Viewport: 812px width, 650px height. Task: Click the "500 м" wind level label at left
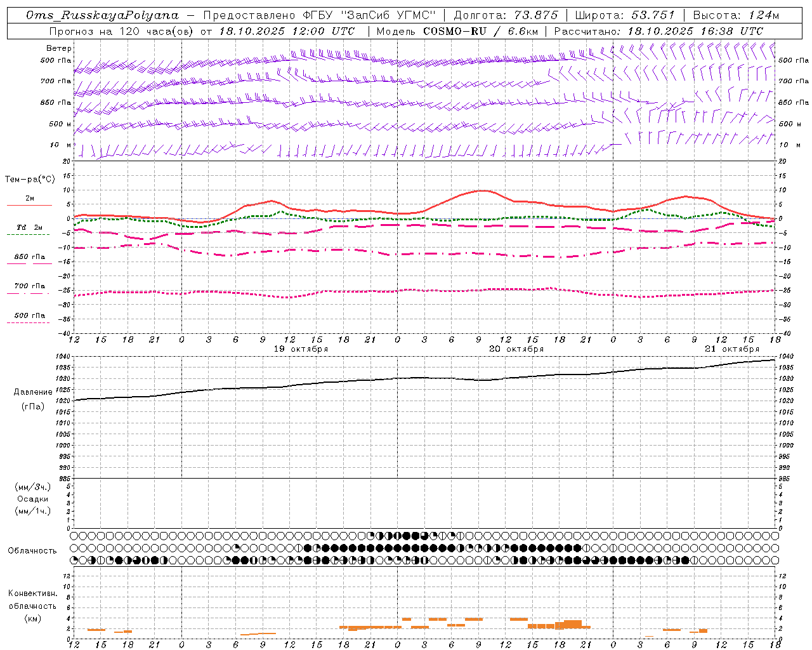click(x=60, y=124)
